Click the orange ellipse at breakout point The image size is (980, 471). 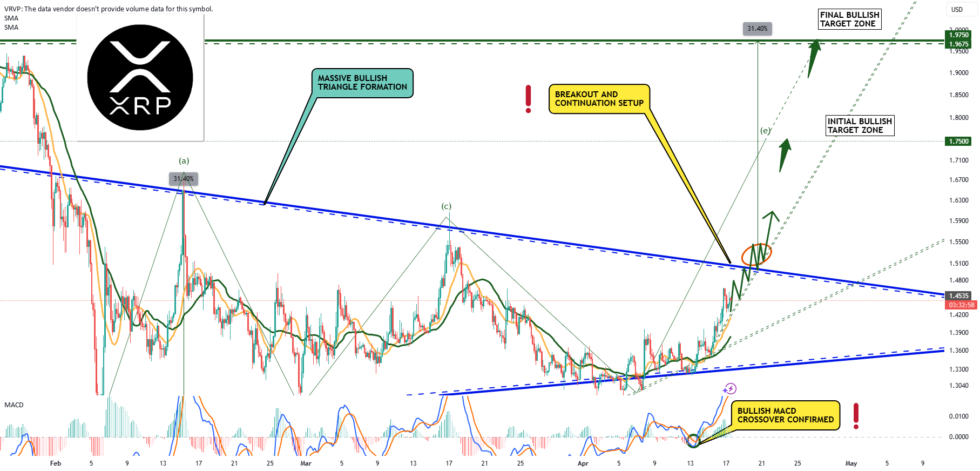pyautogui.click(x=756, y=254)
